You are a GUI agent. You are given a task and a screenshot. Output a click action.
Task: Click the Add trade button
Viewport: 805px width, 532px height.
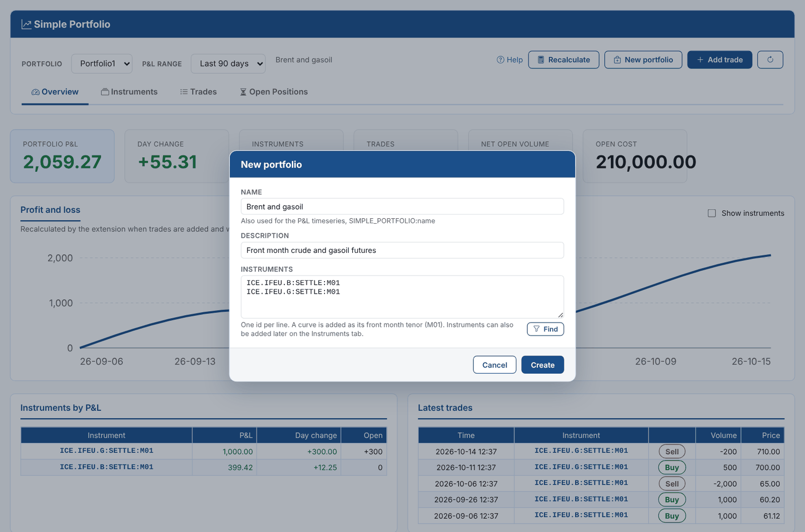click(719, 60)
